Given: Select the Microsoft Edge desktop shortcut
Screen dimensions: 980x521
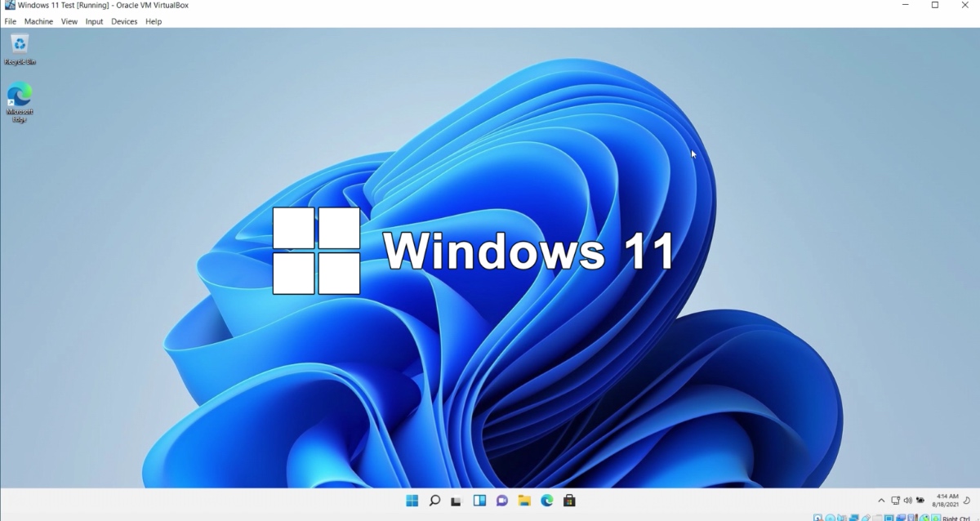Looking at the screenshot, I should 20,103.
